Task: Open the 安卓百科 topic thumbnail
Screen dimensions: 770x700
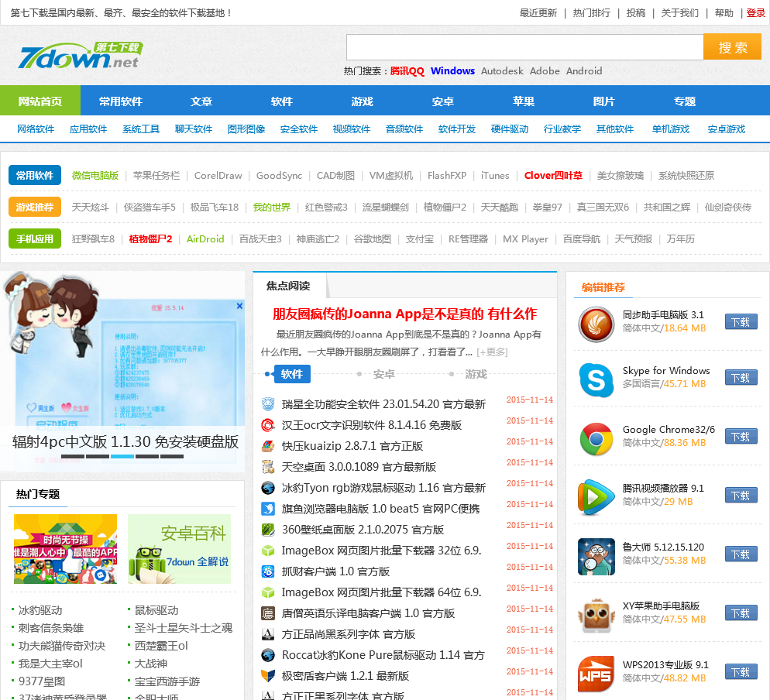Action: coord(179,549)
